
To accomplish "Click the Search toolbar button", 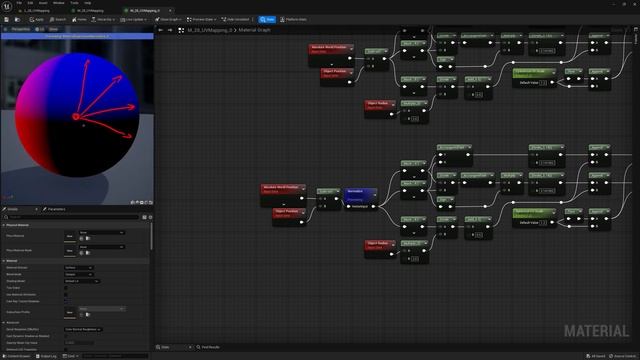I will [58, 19].
